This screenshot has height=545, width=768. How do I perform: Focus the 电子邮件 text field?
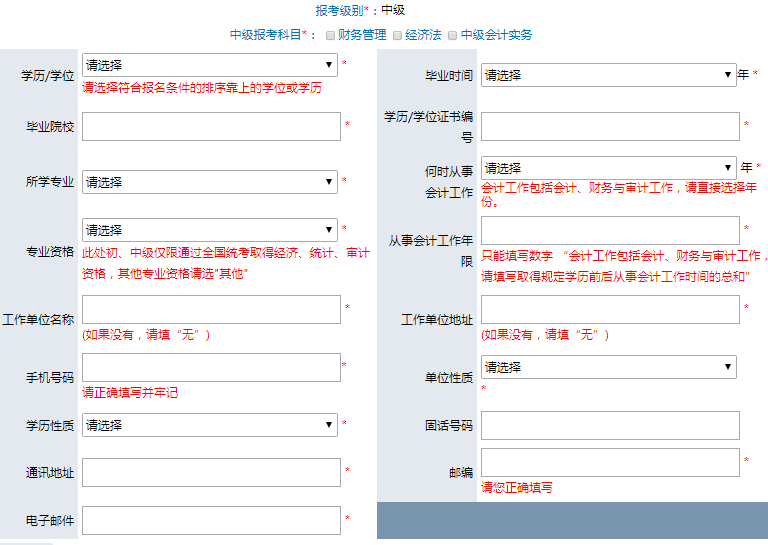pyautogui.click(x=211, y=520)
